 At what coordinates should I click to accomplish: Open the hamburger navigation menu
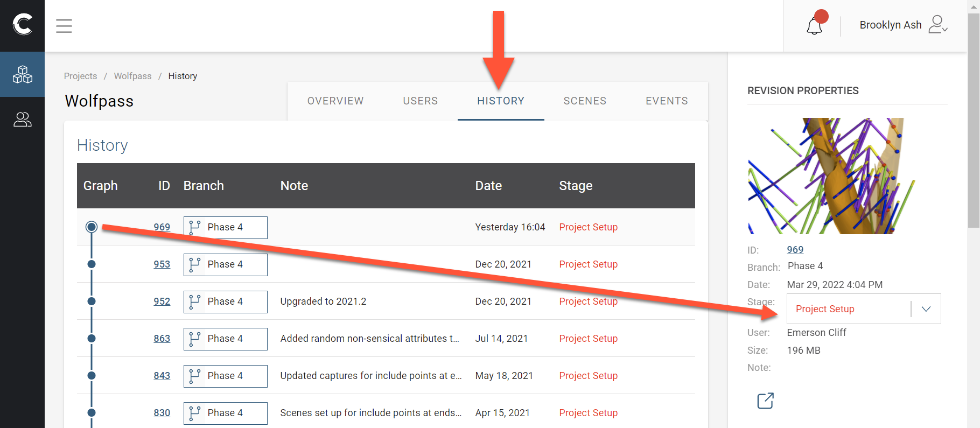(x=64, y=26)
